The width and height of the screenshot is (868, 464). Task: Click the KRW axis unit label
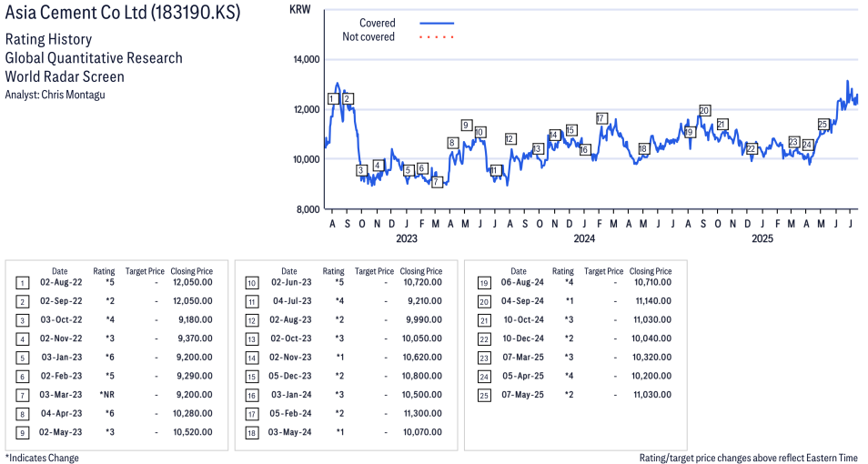(300, 9)
